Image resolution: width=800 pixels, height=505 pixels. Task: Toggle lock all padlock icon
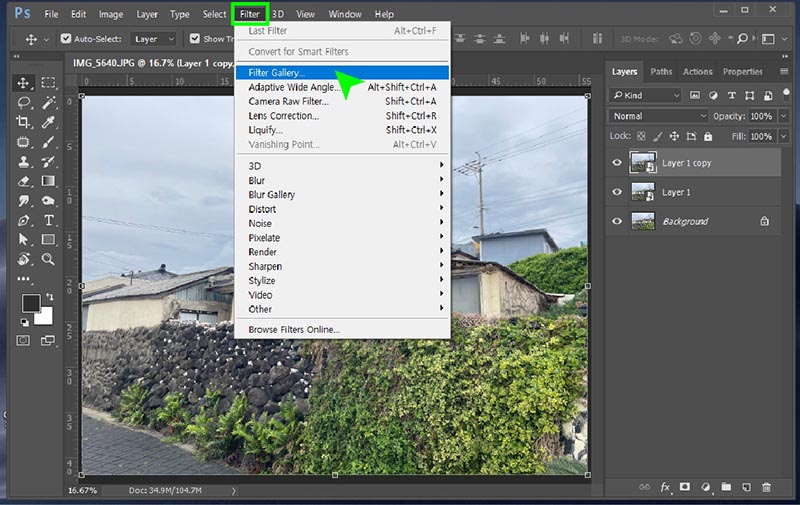click(x=708, y=136)
